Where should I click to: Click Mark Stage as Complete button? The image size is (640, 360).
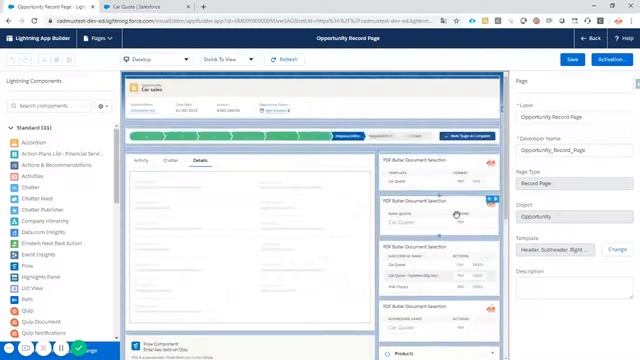point(467,136)
